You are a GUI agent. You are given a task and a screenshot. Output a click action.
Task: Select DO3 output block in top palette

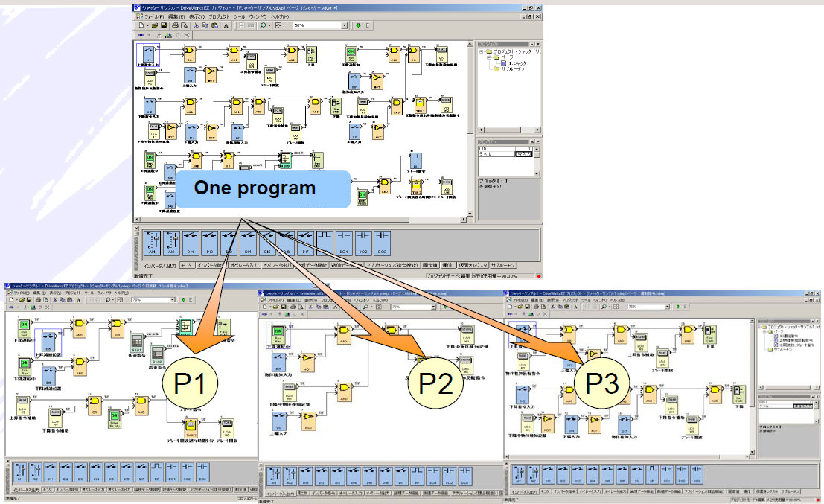click(382, 243)
